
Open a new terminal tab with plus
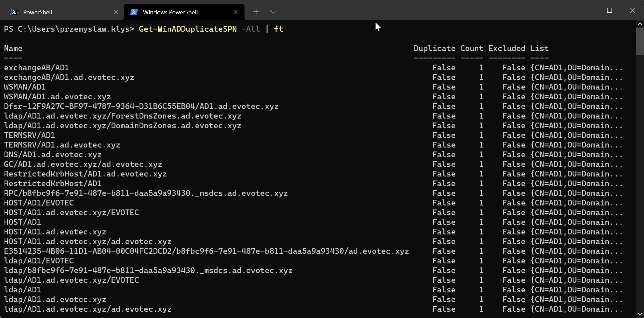click(256, 12)
